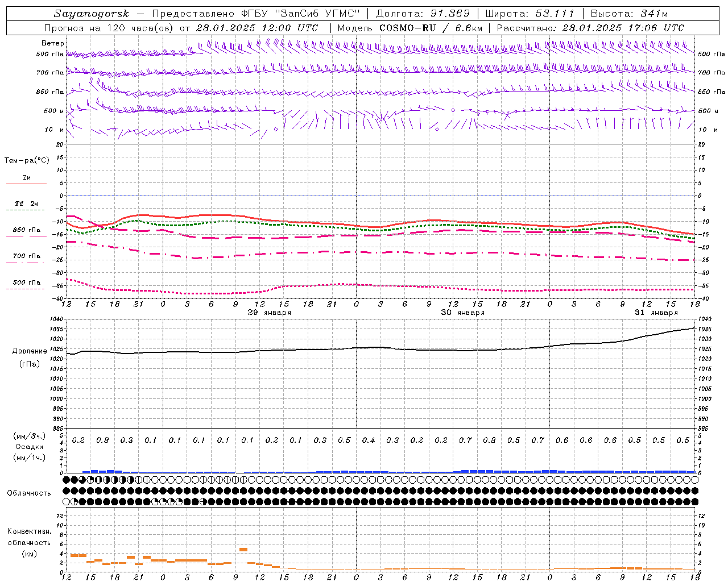Viewport: 728px width, 582px height.
Task: Click the 29 января date label
Action: [270, 313]
